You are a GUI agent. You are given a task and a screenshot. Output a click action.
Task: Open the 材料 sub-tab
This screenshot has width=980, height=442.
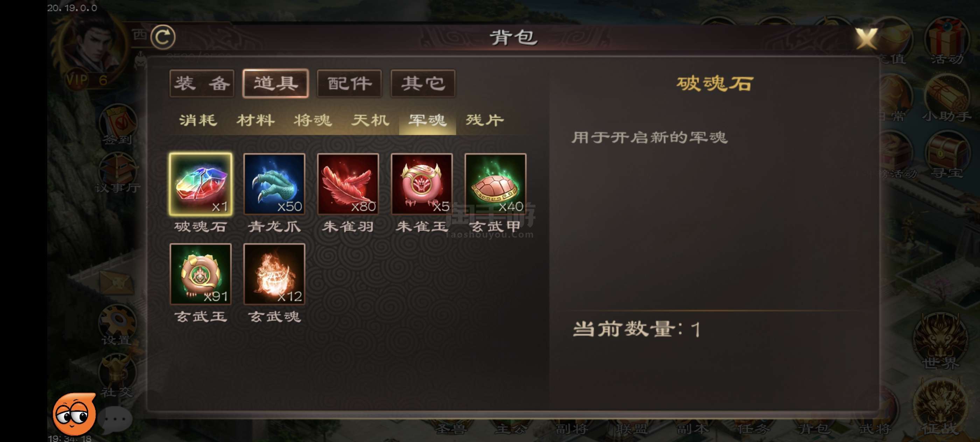point(255,121)
